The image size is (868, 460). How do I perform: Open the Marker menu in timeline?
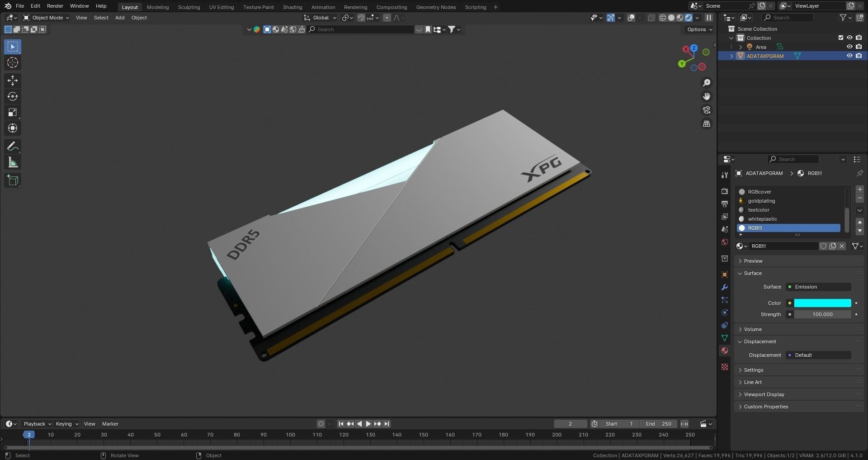pyautogui.click(x=110, y=424)
